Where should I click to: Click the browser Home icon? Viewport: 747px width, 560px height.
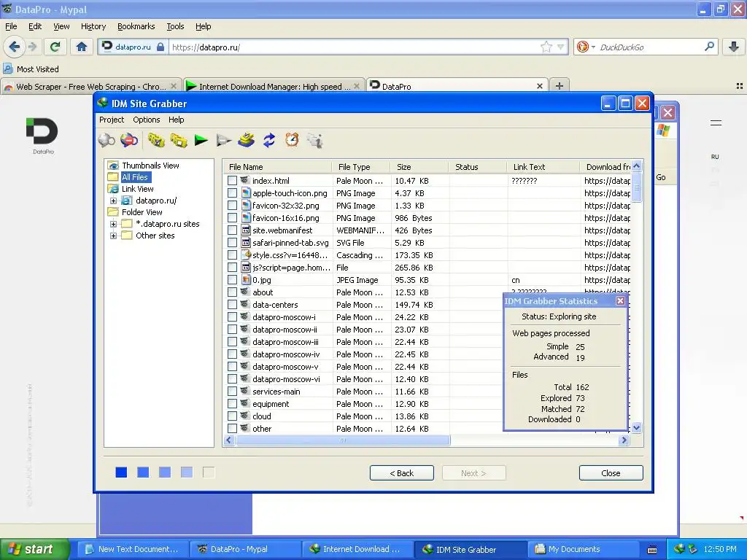point(82,47)
